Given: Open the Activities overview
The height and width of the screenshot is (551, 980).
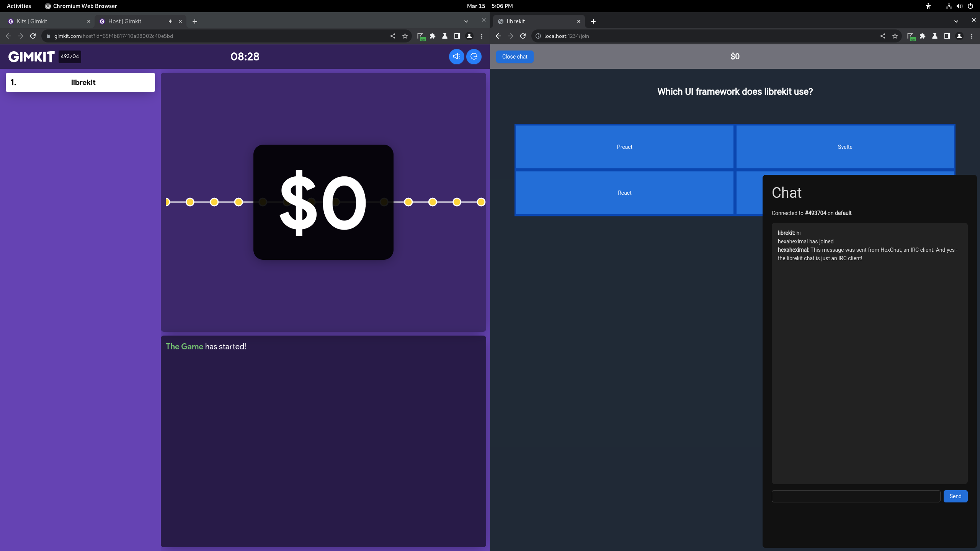Looking at the screenshot, I should pos(19,6).
